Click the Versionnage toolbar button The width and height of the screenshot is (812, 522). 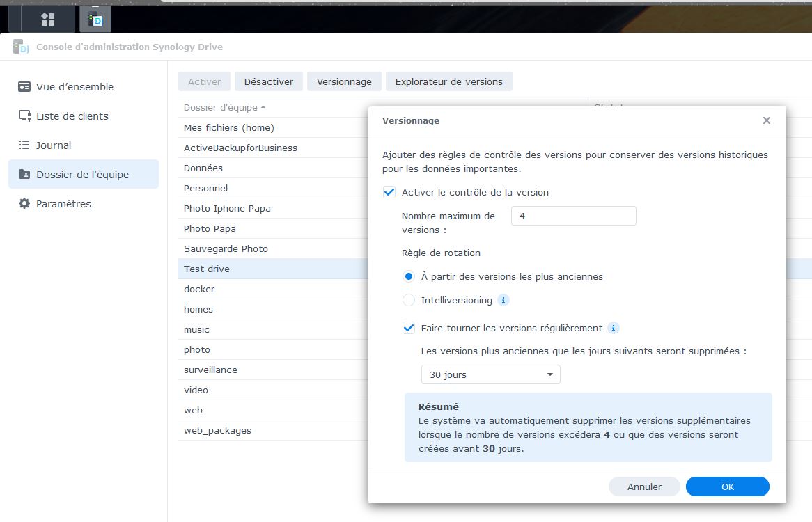[345, 81]
